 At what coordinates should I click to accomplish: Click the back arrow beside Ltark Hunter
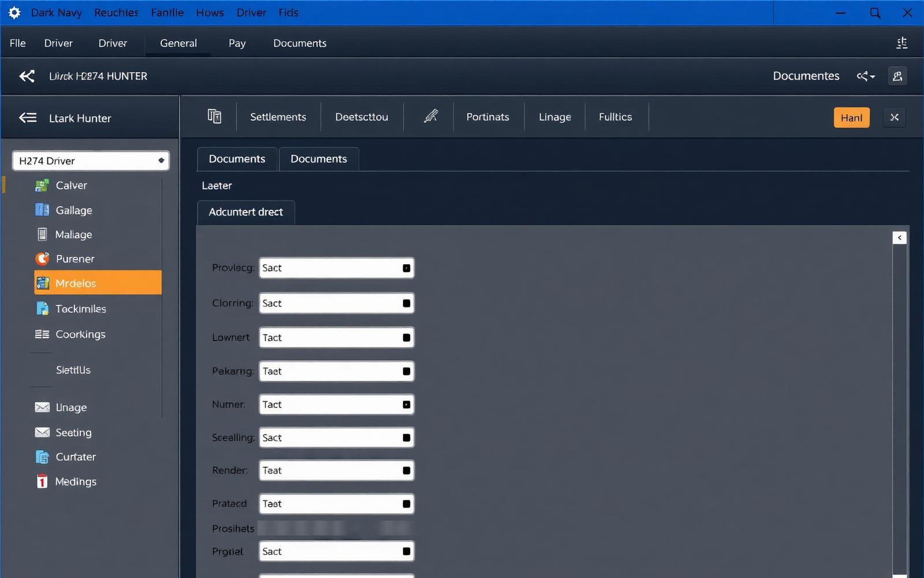(28, 118)
